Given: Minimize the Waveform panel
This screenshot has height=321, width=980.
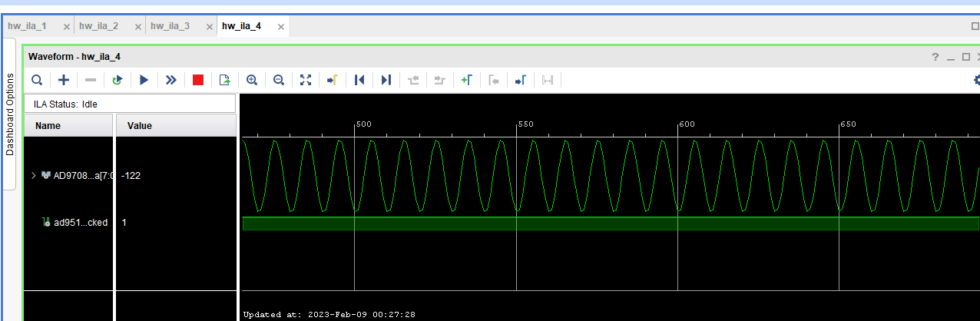Looking at the screenshot, I should 951,58.
